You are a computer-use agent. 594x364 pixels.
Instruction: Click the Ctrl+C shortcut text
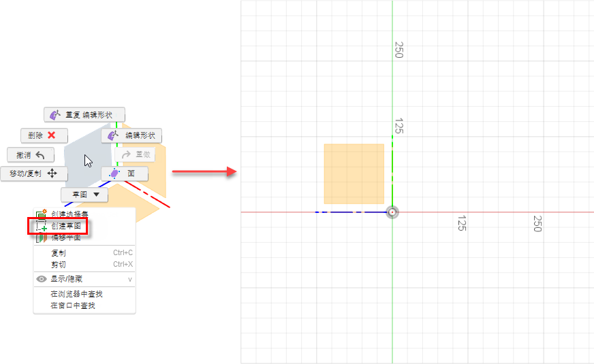pyautogui.click(x=123, y=252)
